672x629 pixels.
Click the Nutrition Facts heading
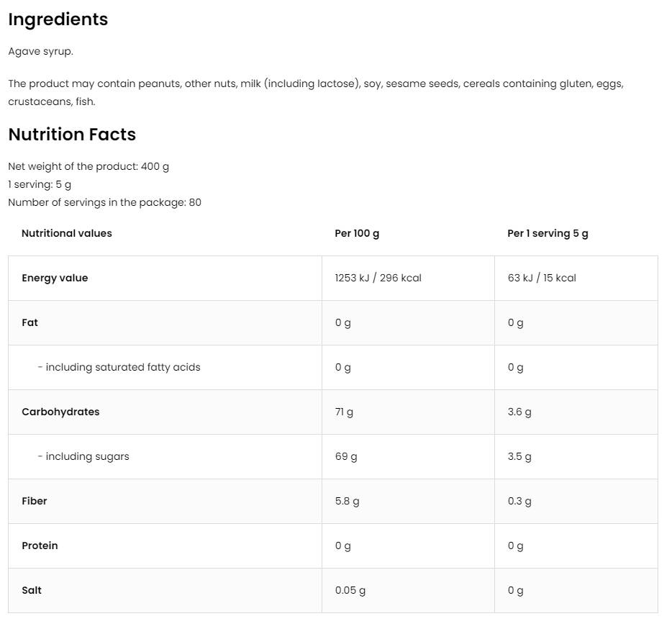pos(72,135)
